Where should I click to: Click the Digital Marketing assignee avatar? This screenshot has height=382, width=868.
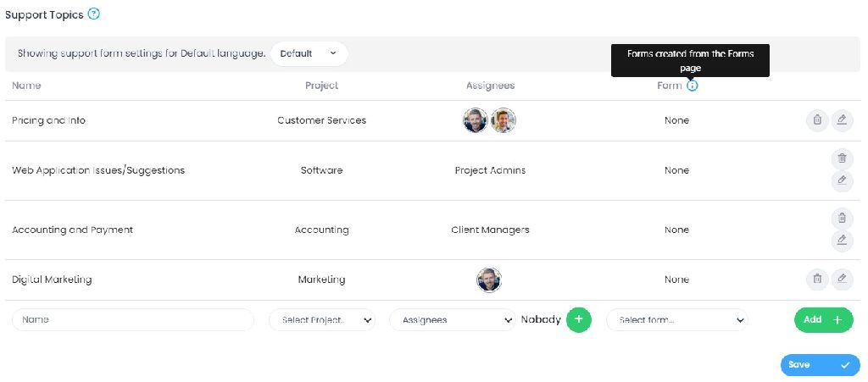pyautogui.click(x=489, y=280)
